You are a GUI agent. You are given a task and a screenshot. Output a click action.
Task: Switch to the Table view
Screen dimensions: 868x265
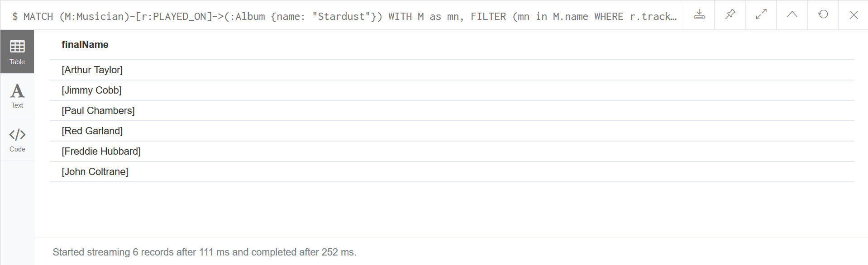[17, 52]
